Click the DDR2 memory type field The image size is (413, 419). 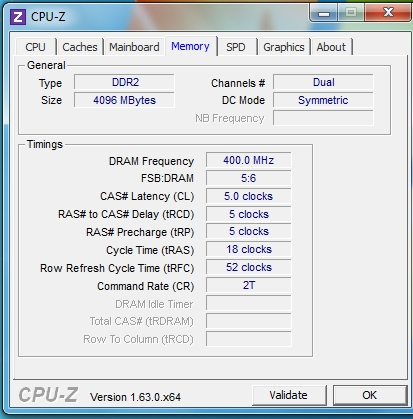[124, 82]
